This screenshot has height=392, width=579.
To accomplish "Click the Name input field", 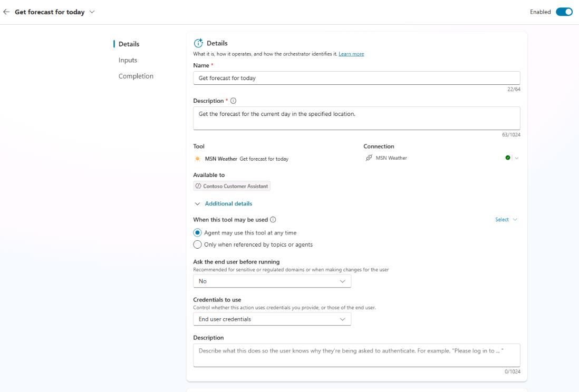I will pos(356,78).
